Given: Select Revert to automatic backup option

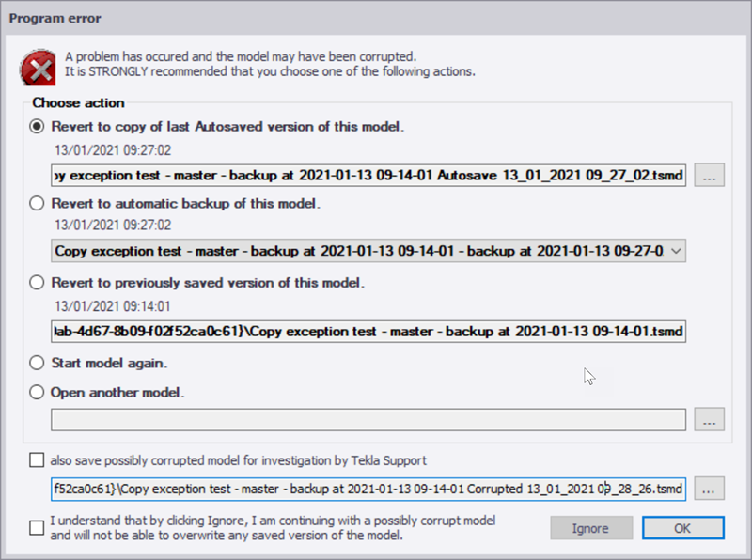Looking at the screenshot, I should coord(37,203).
